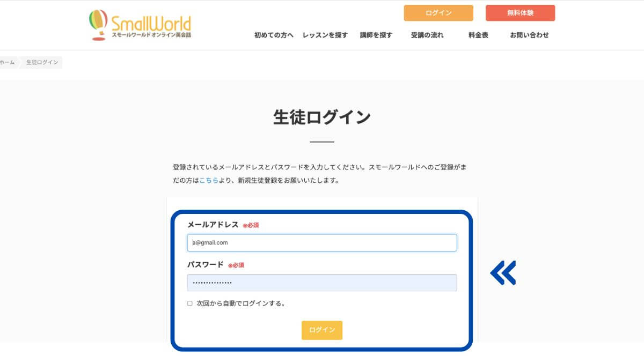Open お問い合わせ contact page

[x=529, y=35]
